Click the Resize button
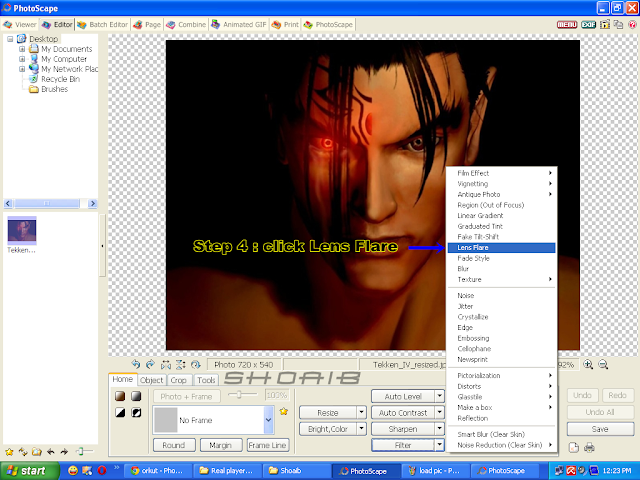This screenshot has height=480, width=640. click(328, 413)
